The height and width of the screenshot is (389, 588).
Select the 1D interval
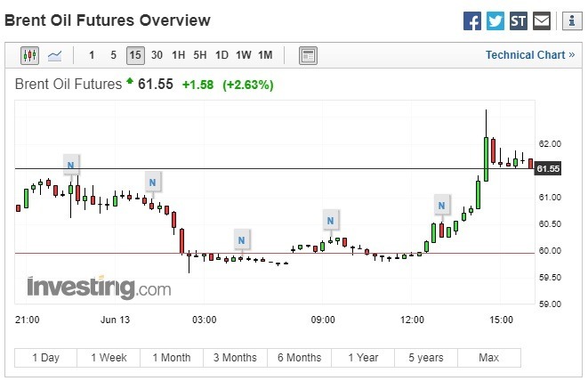point(222,55)
